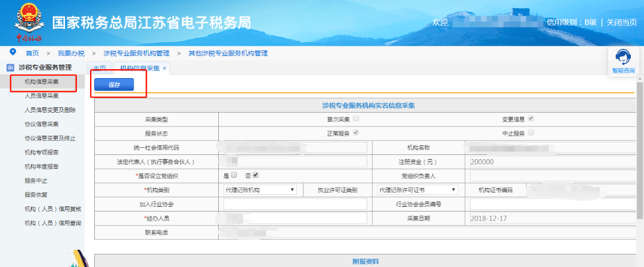Click the 统一社会信用代码 input field
The image size is (644, 267).
[x=295, y=147]
